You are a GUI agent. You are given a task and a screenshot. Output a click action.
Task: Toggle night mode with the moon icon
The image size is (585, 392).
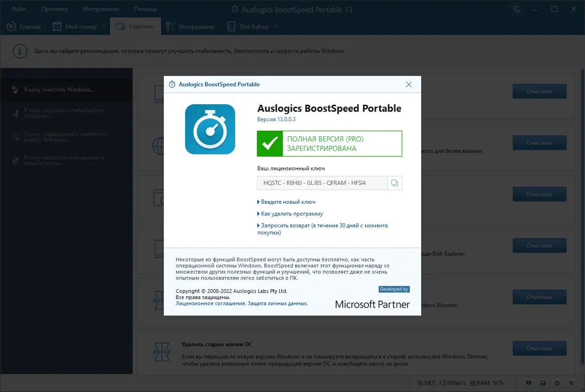[x=517, y=9]
